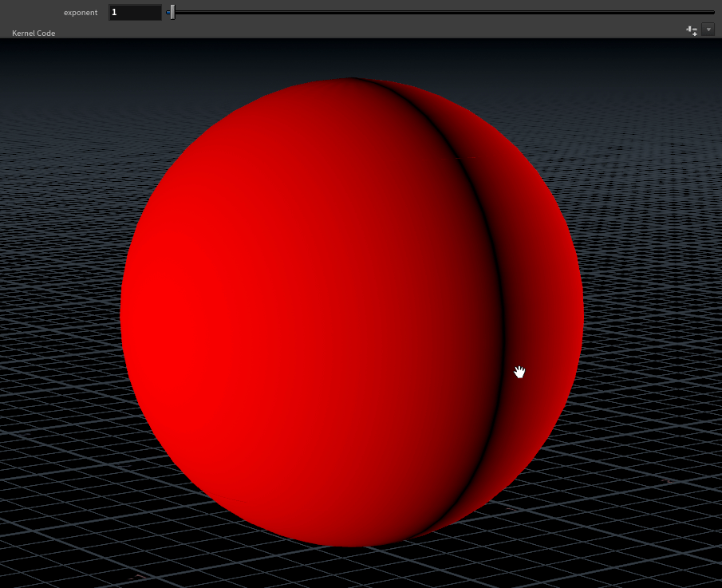
Task: Click the empty panel area right of Kernel Code
Action: 359,33
